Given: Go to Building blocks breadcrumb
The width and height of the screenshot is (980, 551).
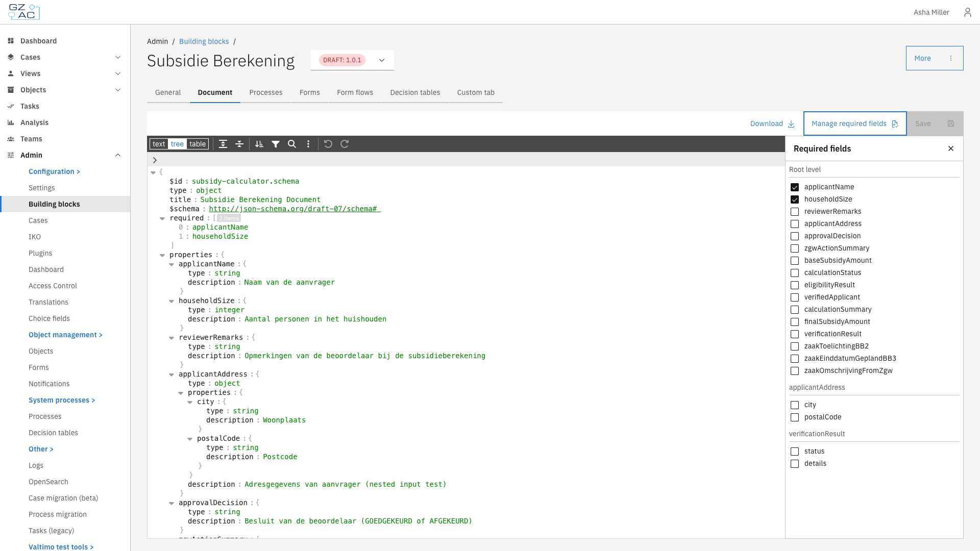Looking at the screenshot, I should click(x=204, y=41).
